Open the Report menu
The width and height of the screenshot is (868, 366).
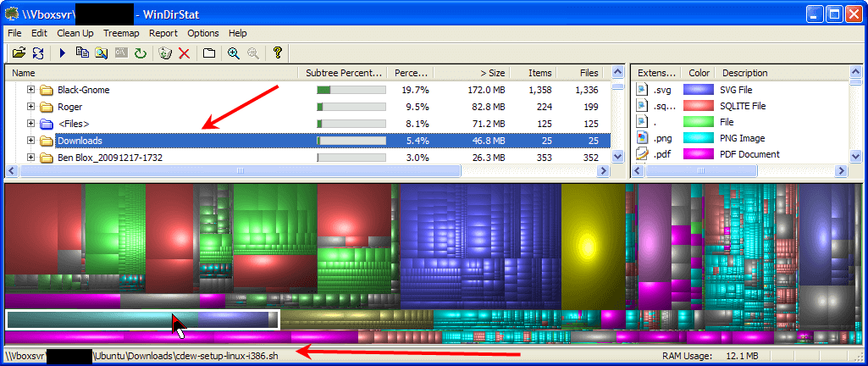[163, 33]
